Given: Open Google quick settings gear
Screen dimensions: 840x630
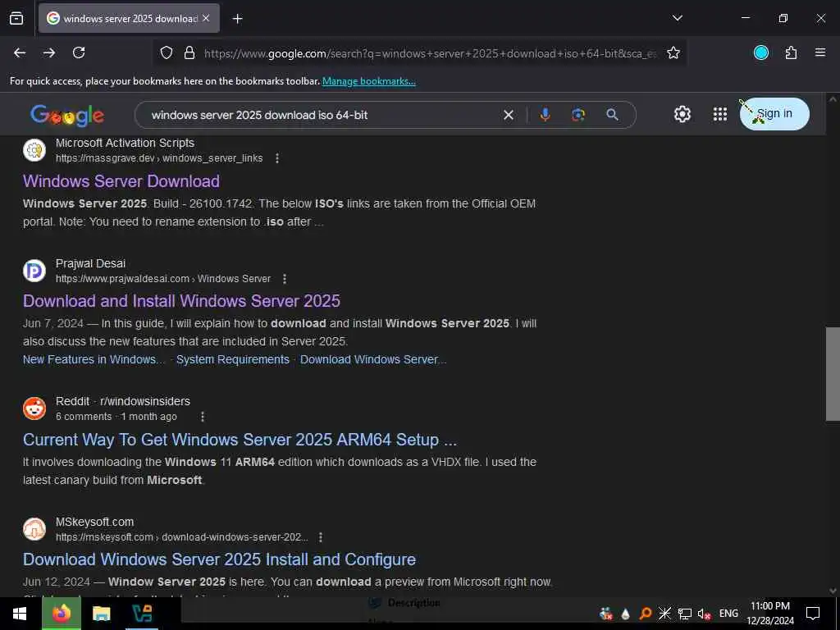Looking at the screenshot, I should (682, 114).
